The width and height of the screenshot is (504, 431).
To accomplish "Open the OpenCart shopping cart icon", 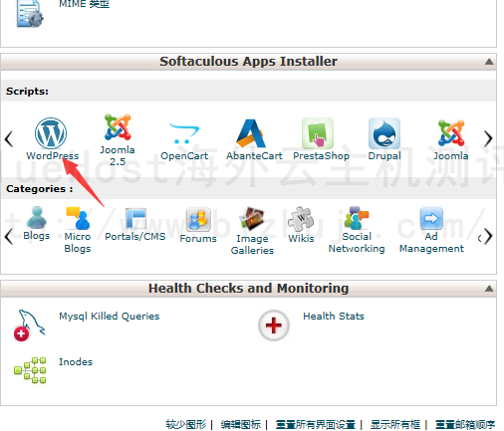I will tap(184, 133).
